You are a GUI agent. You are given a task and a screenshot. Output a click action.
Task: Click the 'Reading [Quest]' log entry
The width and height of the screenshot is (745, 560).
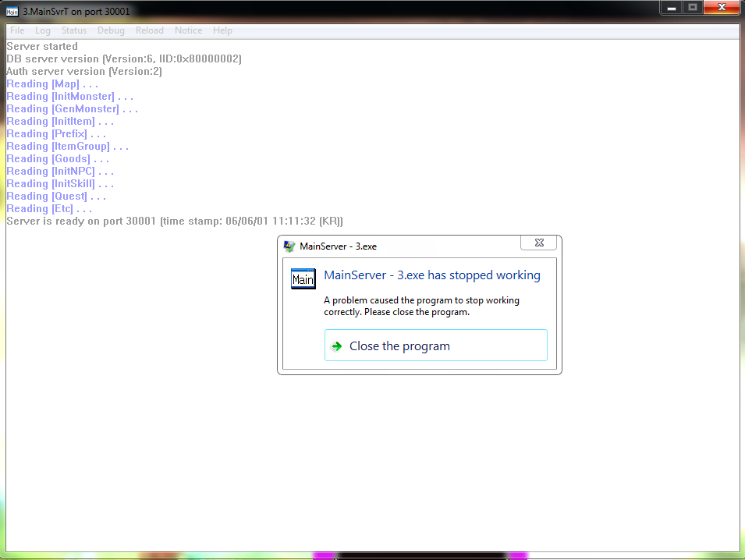coord(56,197)
